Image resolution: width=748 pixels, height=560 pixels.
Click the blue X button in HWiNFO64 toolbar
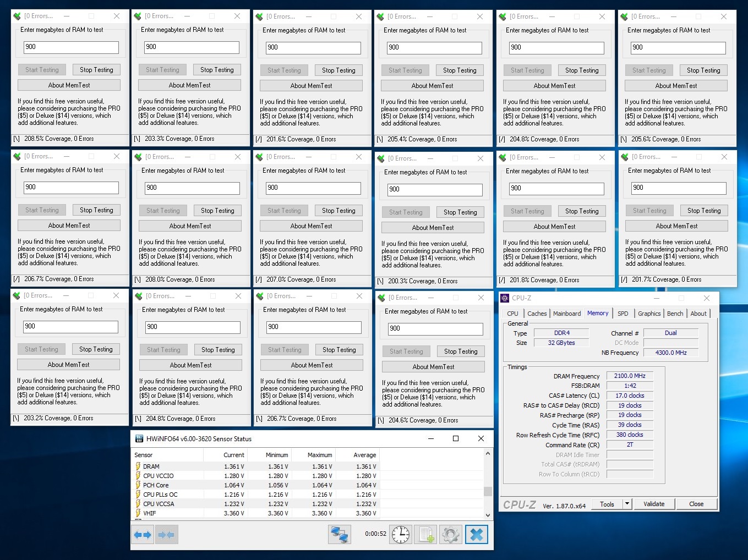coord(477,535)
